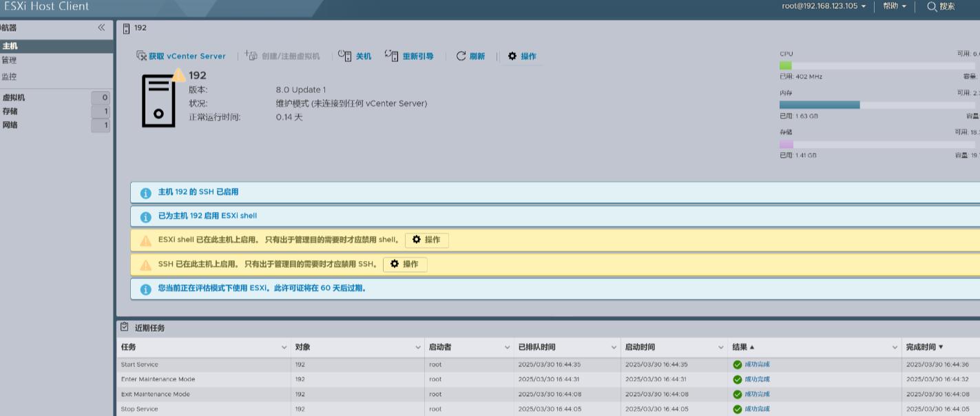
Task: Select 监控 in the navigator
Action: [10, 76]
